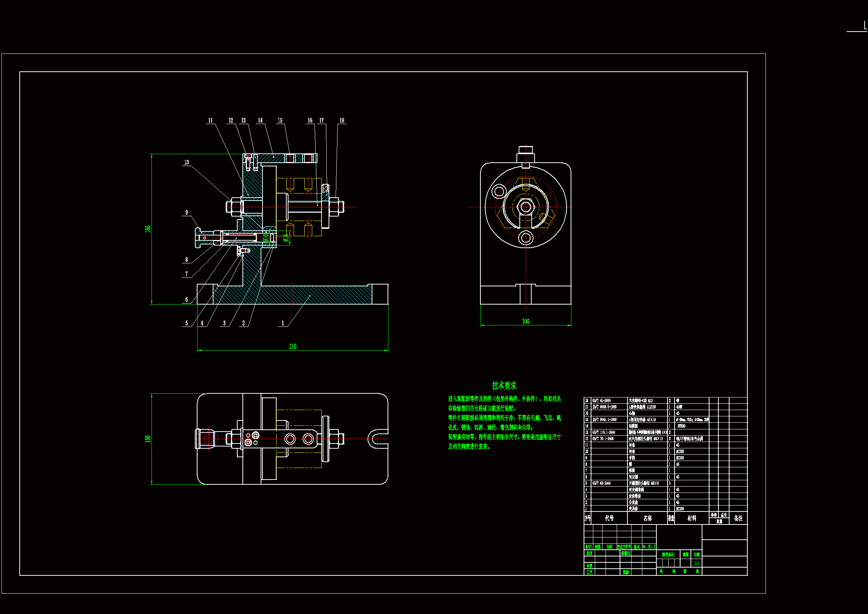This screenshot has height=614, width=868.
Task: Select the 100 dimension in top view
Action: (x=148, y=439)
